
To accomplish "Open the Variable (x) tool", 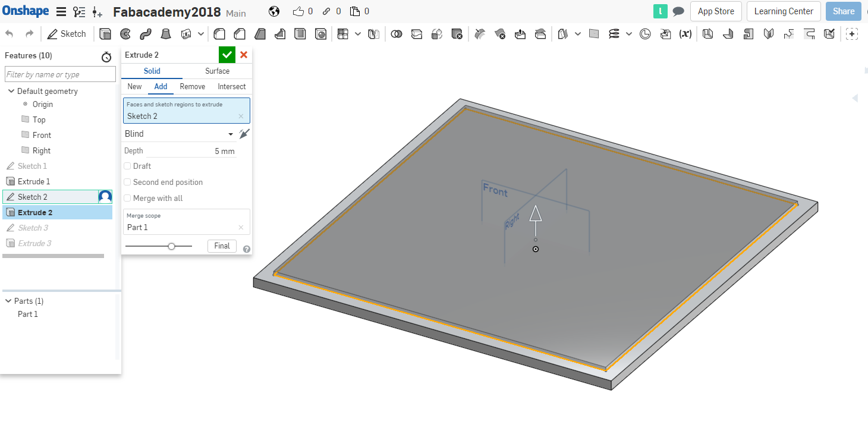I will click(x=685, y=34).
